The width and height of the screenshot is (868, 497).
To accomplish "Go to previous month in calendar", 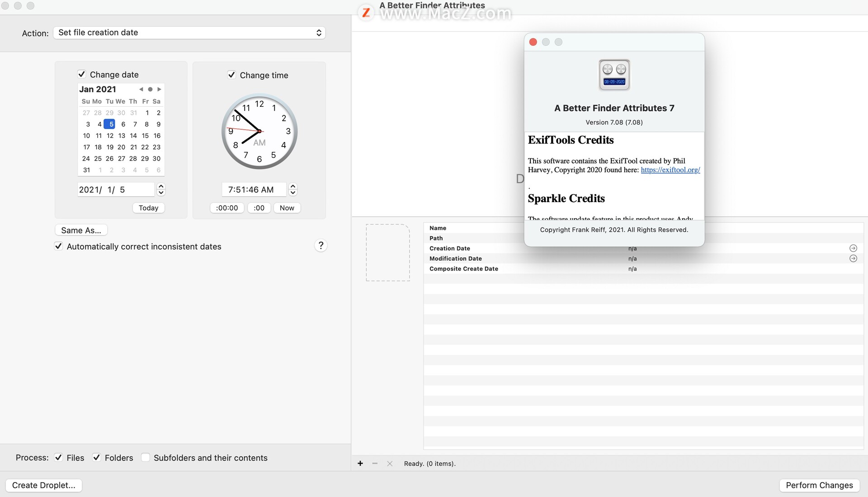I will pyautogui.click(x=141, y=89).
